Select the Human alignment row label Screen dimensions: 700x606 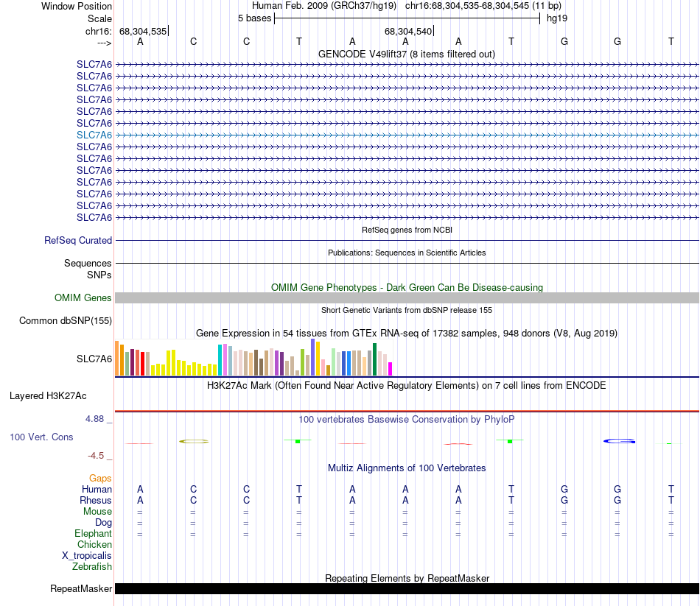(97, 489)
